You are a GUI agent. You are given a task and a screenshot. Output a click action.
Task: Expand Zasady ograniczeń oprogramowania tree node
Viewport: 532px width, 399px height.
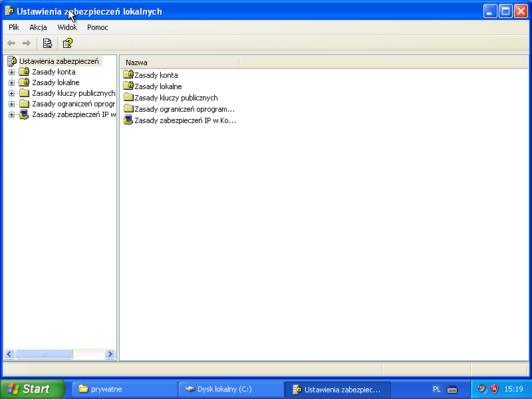[11, 104]
